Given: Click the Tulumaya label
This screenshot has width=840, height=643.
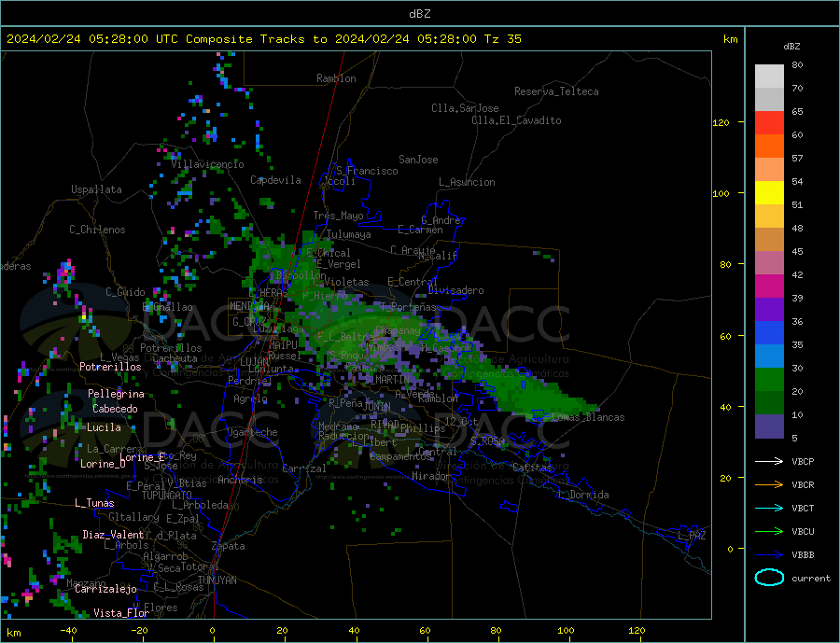Looking at the screenshot, I should click(348, 234).
